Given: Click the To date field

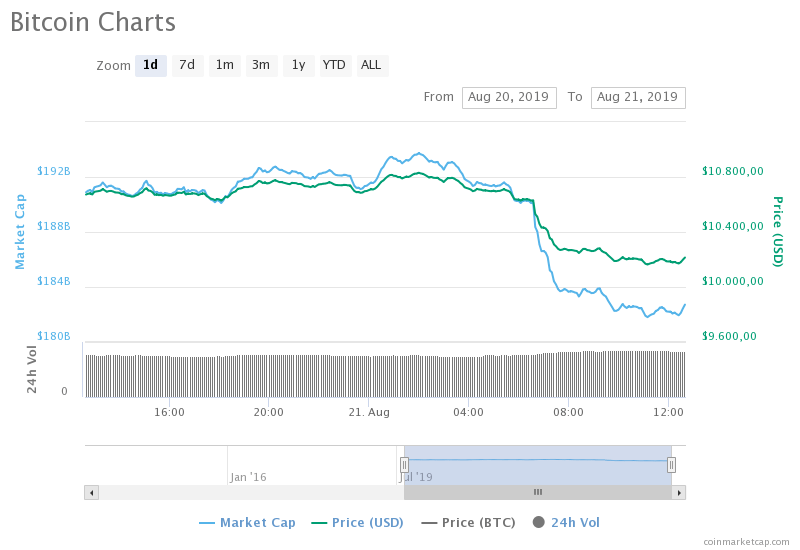Looking at the screenshot, I should pos(638,97).
